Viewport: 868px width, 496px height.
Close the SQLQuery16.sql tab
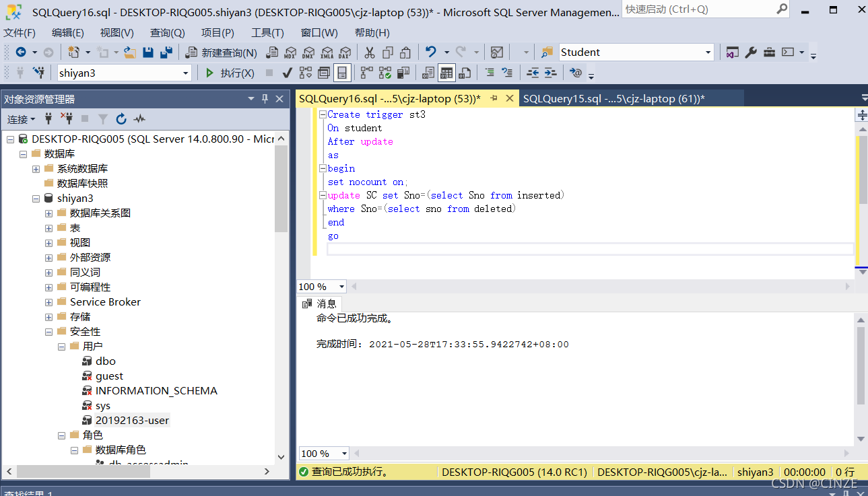(x=510, y=98)
